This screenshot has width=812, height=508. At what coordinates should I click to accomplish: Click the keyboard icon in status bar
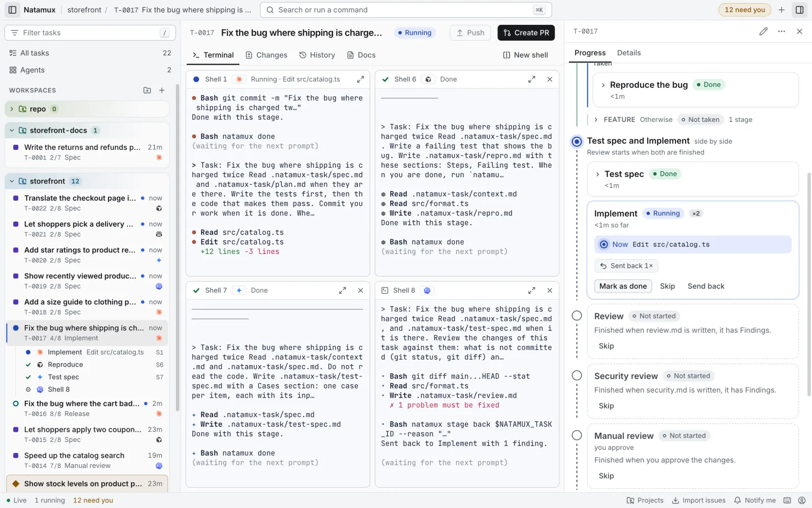(x=787, y=500)
